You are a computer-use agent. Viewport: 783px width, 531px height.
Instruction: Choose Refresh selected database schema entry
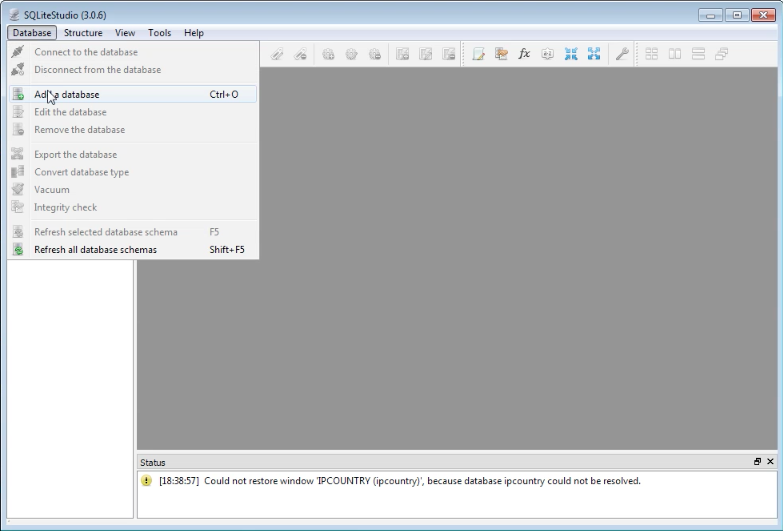point(133,232)
